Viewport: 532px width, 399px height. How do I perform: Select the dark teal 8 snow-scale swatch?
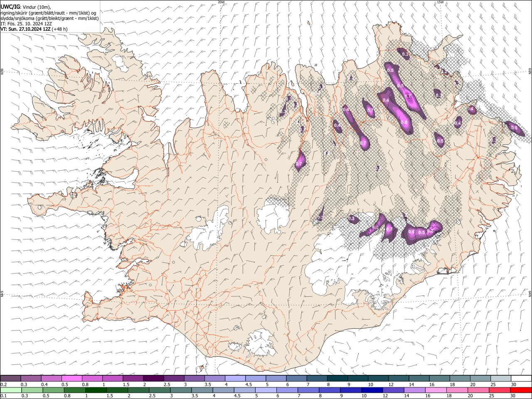click(x=337, y=379)
